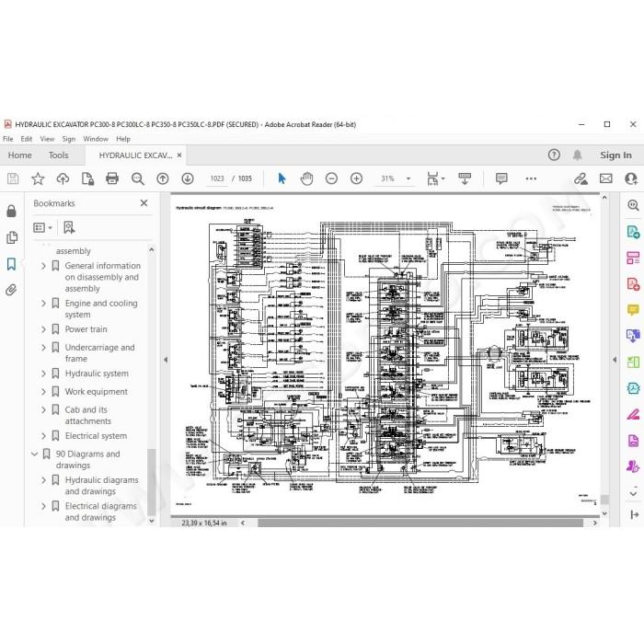Screen dimensions: 644x644
Task: Star this file as favorite
Action: pos(38,178)
